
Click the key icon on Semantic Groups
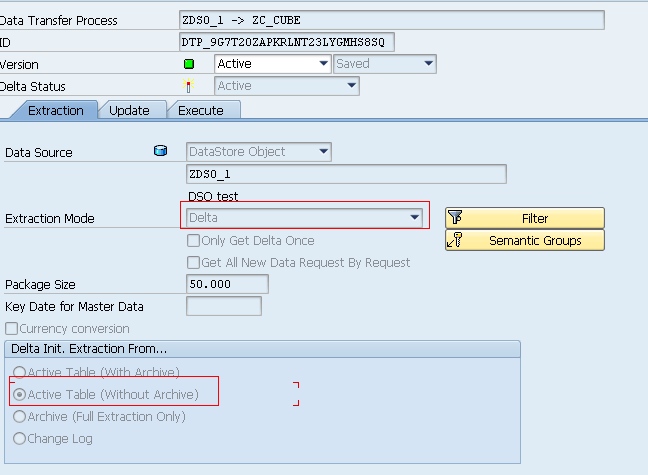point(455,240)
